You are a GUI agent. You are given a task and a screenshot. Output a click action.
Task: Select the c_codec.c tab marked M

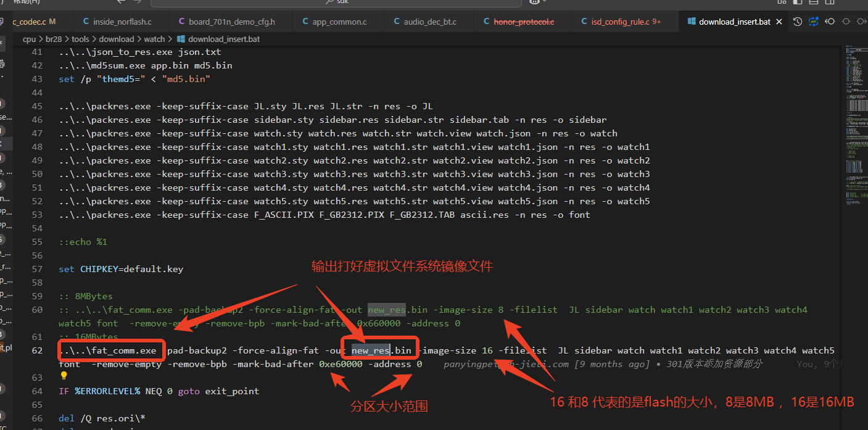tap(35, 22)
